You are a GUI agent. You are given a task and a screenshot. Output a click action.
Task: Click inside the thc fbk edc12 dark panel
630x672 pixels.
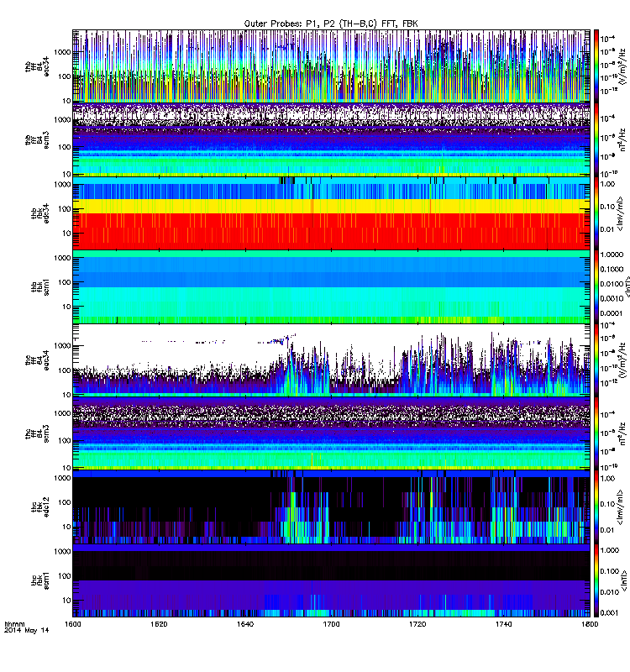click(331, 507)
